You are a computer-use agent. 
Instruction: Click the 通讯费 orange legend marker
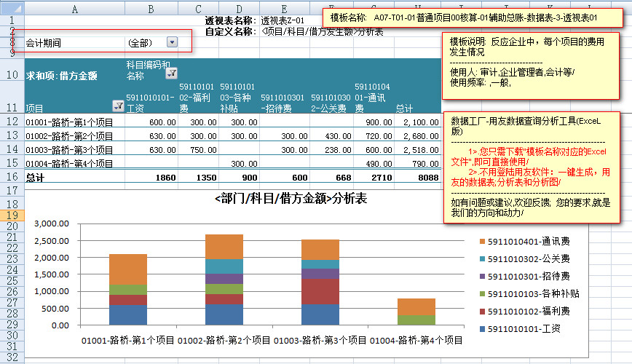point(481,241)
